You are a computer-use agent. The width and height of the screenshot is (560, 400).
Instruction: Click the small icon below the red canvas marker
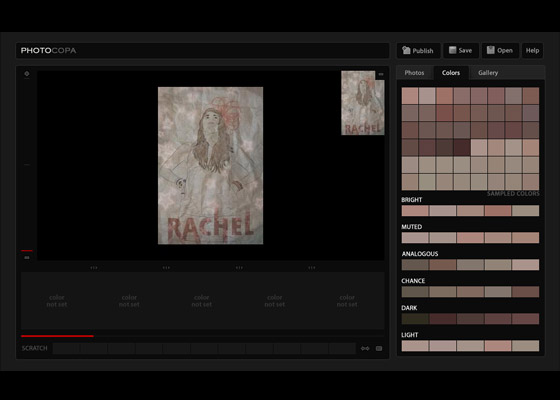tap(27, 258)
